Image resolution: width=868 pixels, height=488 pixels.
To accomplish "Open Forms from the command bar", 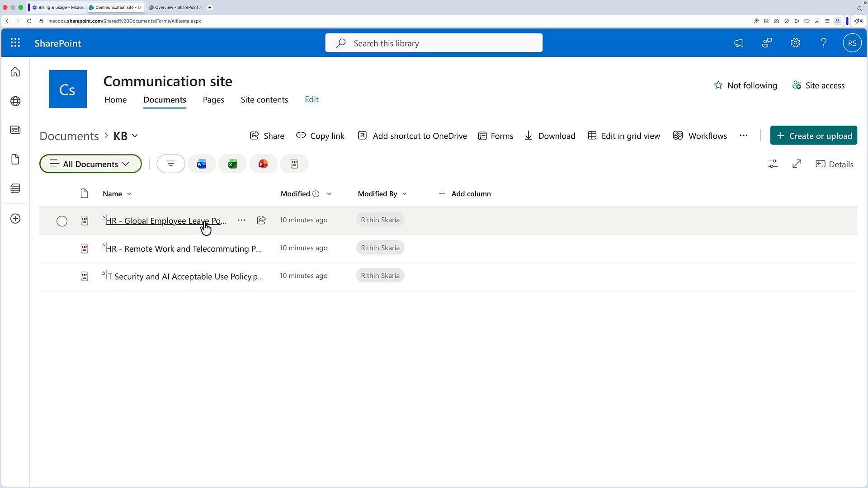I will tap(495, 136).
